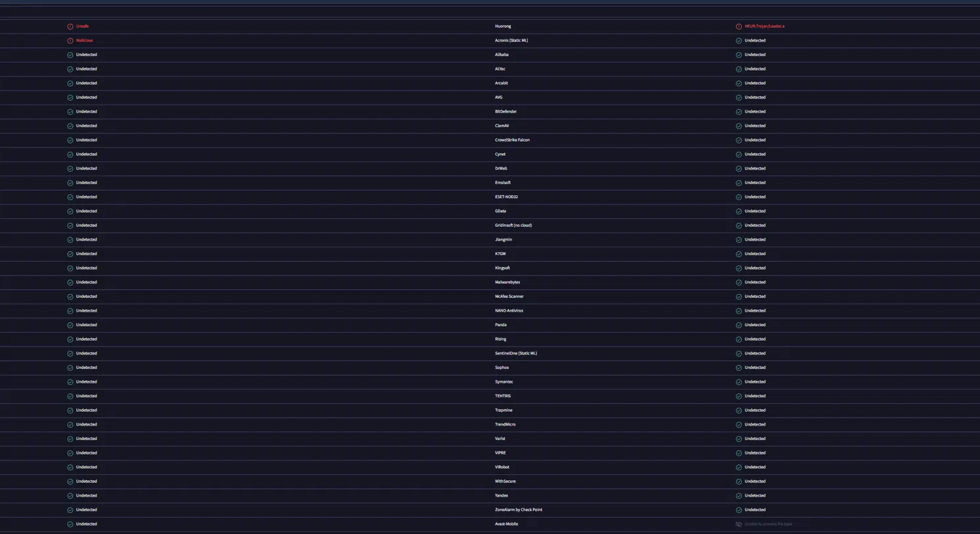Select the check icon of K7GW's Undetected result
This screenshot has height=534, width=980.
coord(739,254)
